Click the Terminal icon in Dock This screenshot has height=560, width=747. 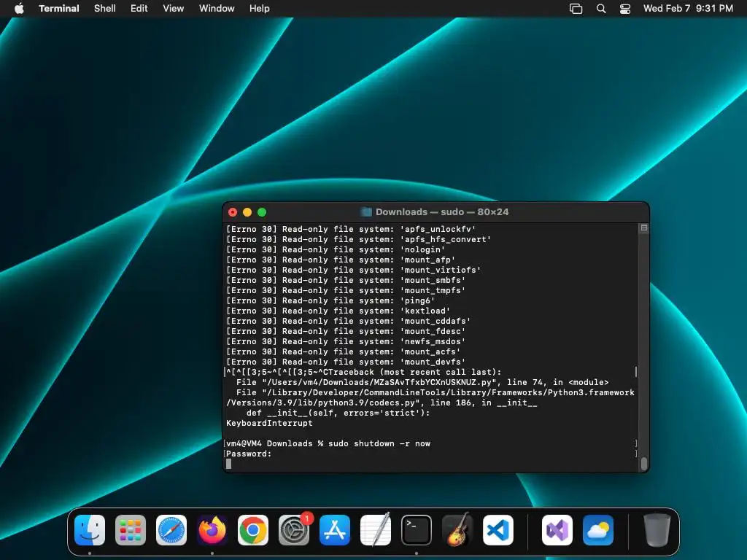coord(417,530)
